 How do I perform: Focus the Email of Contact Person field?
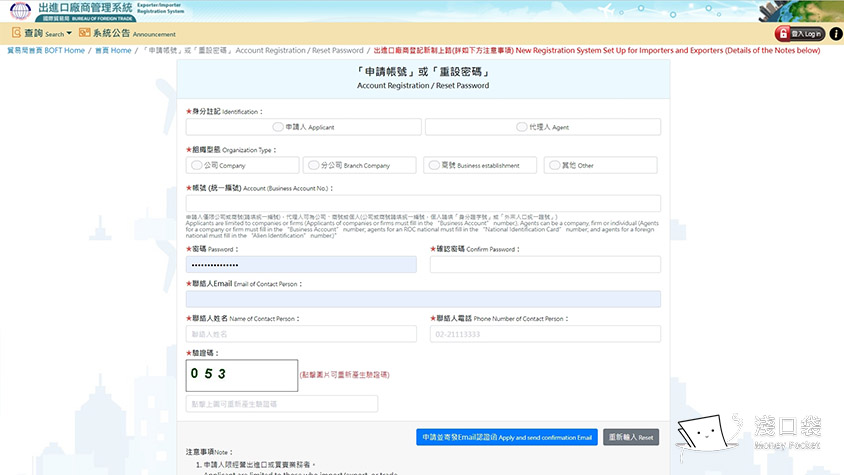(423, 299)
